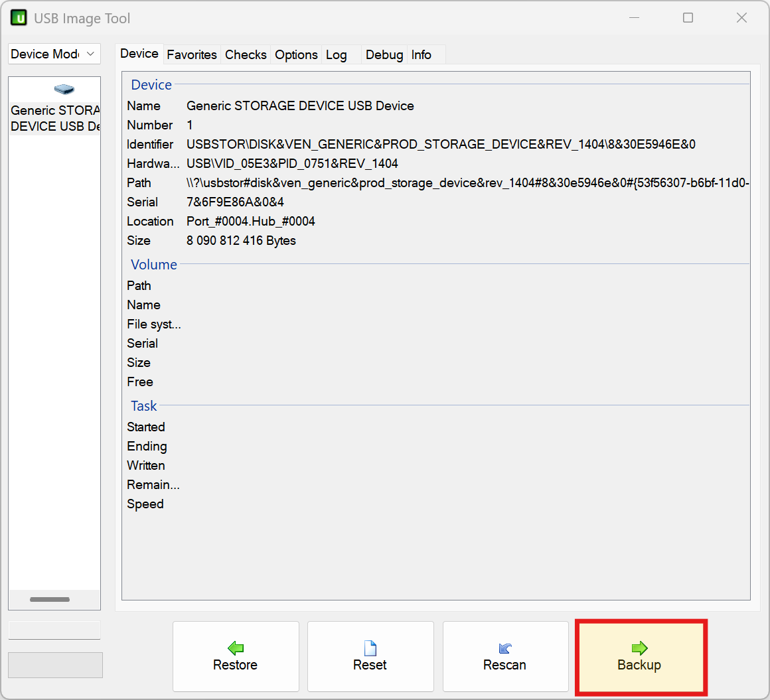Start a backup with the Backup button
Viewport: 770px width, 700px height.
coord(639,657)
